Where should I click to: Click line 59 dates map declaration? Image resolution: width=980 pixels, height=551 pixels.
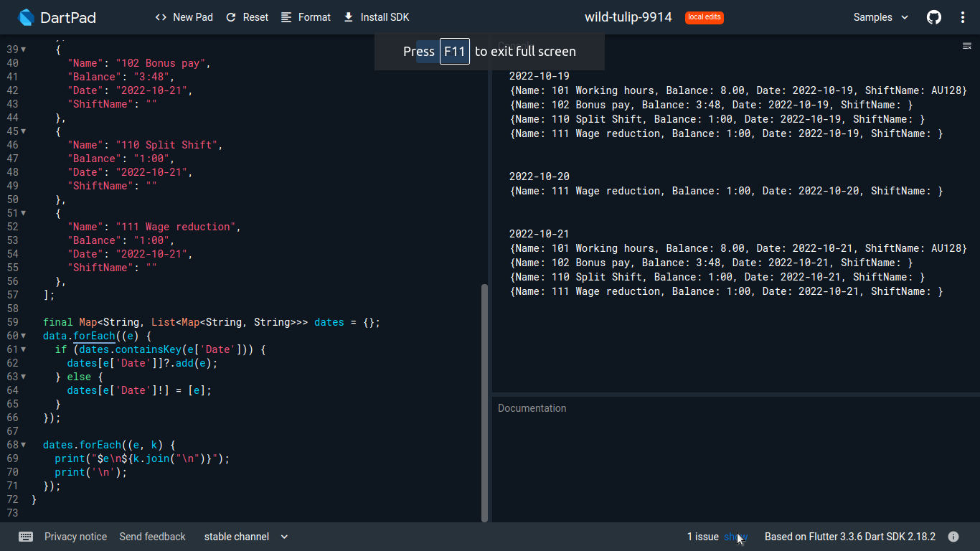212,322
